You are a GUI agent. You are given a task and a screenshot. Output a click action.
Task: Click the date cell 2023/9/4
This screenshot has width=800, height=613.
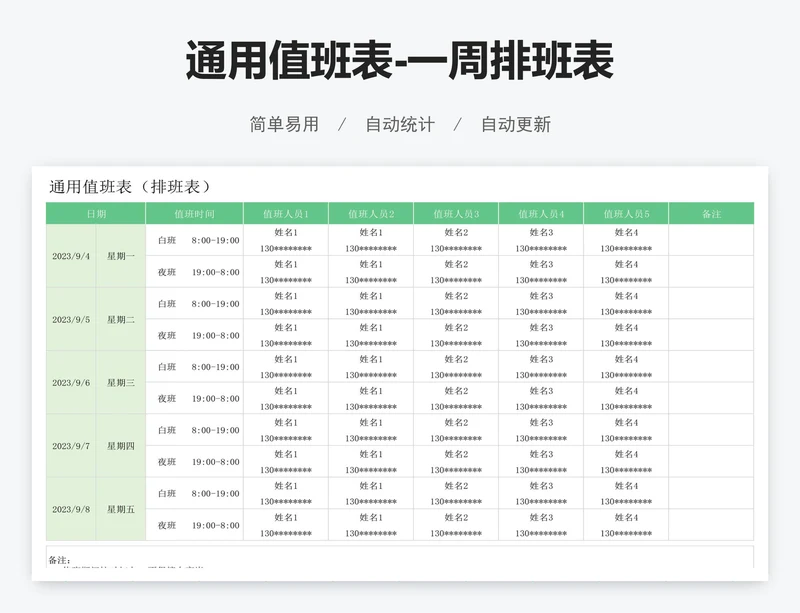pos(71,256)
